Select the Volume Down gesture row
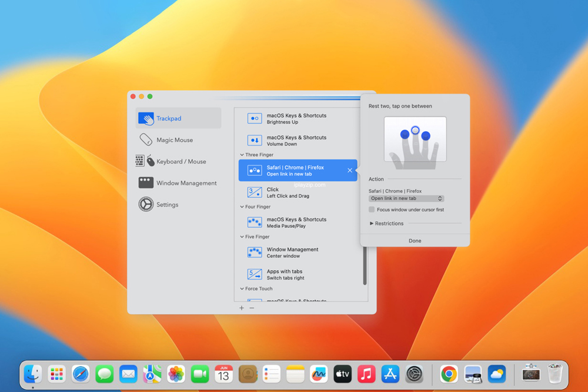This screenshot has height=392, width=588. point(298,141)
